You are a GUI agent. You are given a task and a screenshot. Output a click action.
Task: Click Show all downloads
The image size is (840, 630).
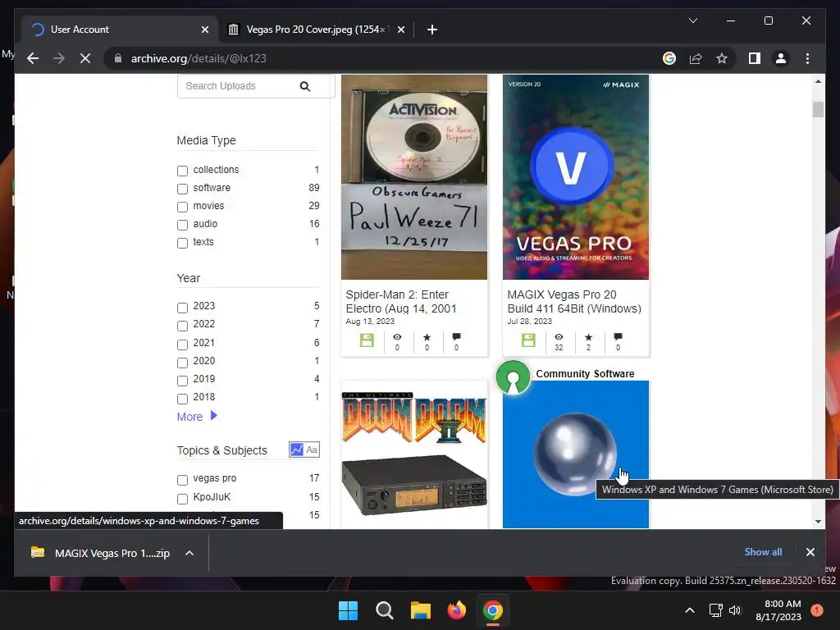tap(763, 552)
